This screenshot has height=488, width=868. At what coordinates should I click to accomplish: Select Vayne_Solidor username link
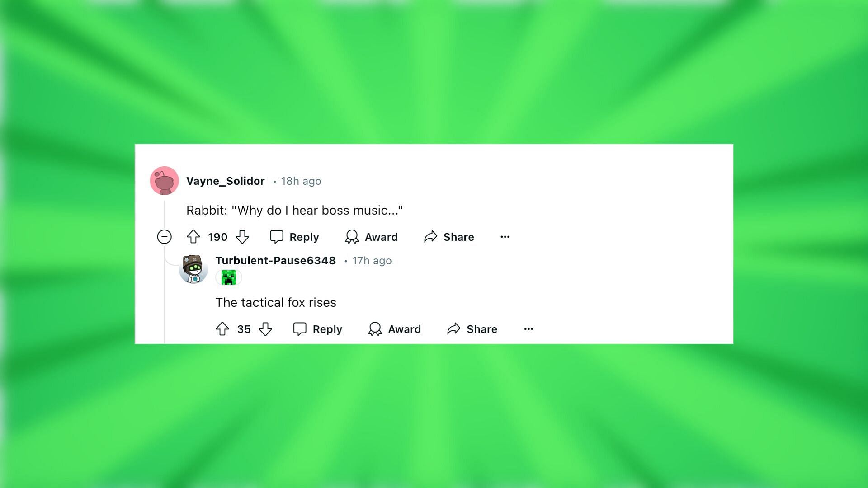click(x=225, y=181)
